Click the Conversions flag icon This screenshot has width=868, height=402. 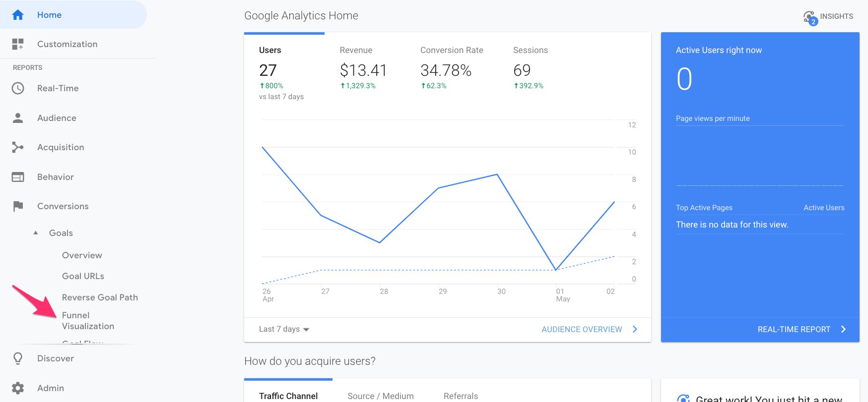pyautogui.click(x=18, y=206)
